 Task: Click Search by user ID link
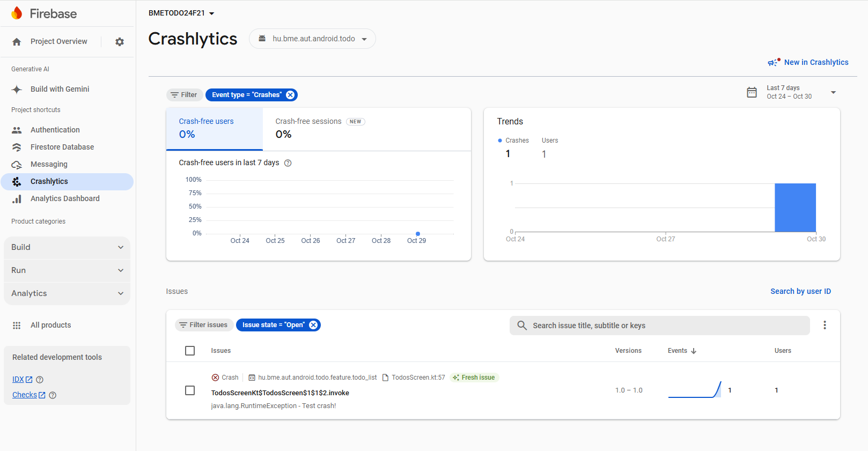coord(800,291)
